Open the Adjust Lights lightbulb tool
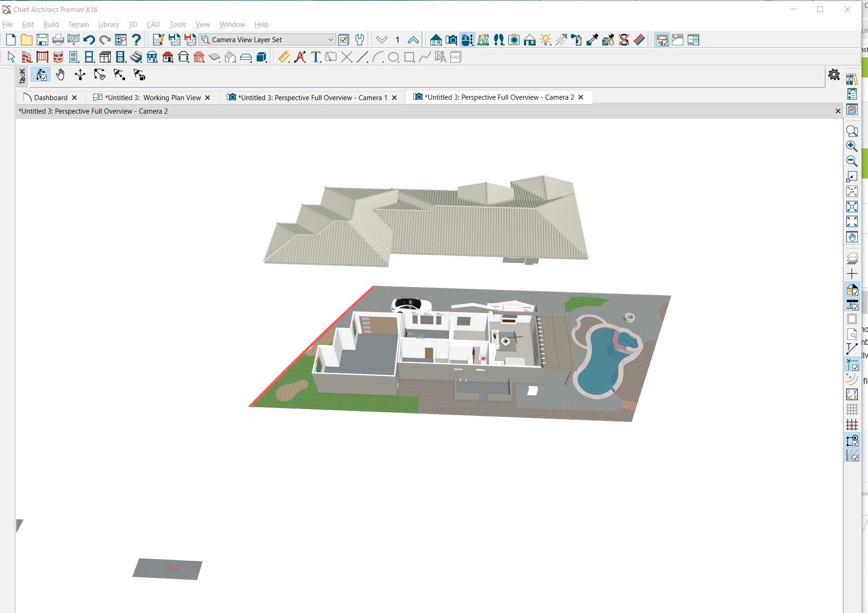Viewport: 868px width, 613px height. click(x=545, y=40)
